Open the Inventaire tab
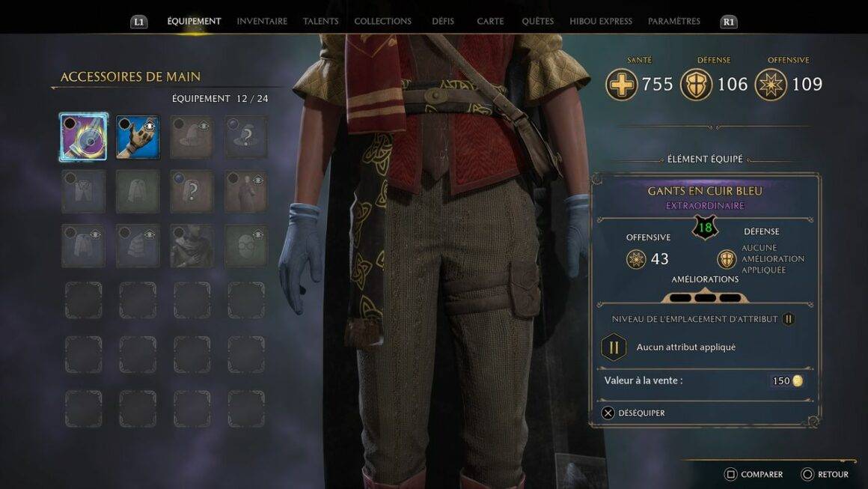 pos(262,21)
